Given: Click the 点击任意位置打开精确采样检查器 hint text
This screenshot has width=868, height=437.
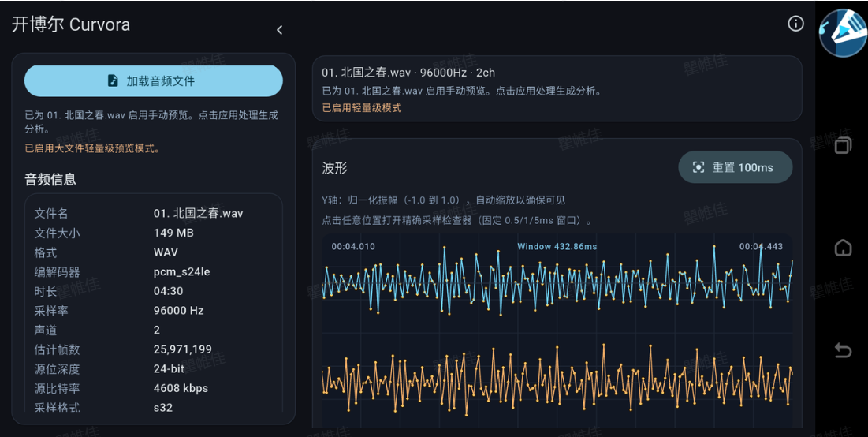Looking at the screenshot, I should (458, 220).
